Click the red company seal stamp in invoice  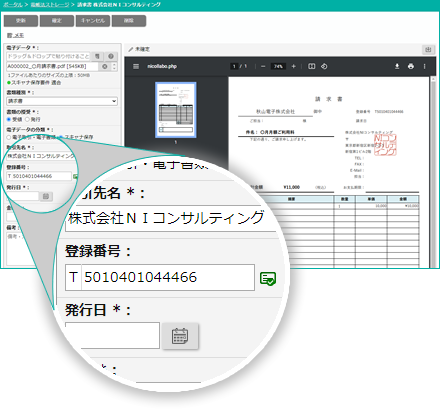385,145
